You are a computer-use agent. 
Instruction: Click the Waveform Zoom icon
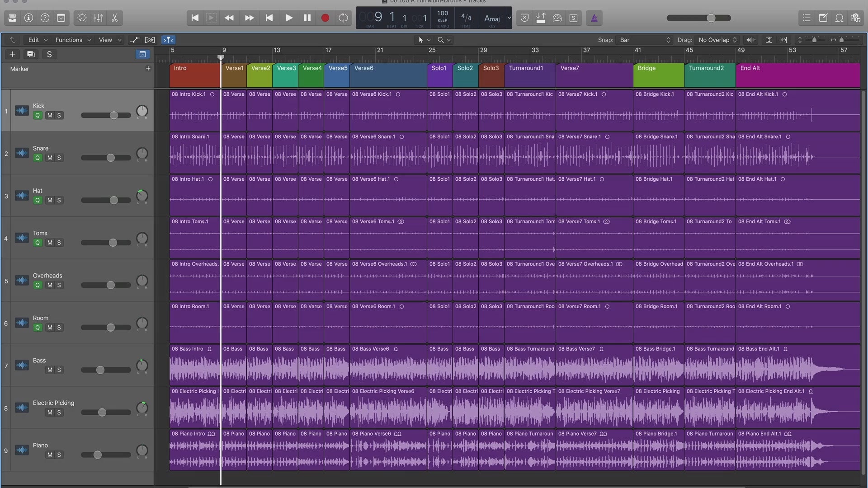pyautogui.click(x=751, y=40)
